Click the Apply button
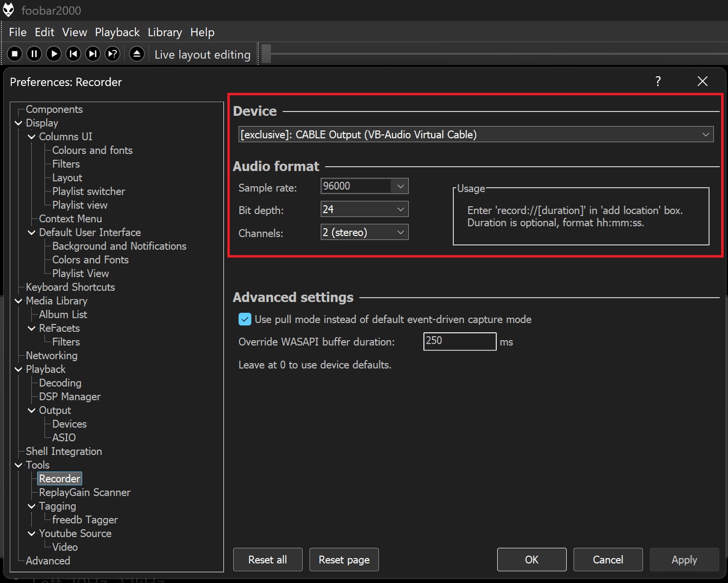This screenshot has width=728, height=583. pos(684,560)
